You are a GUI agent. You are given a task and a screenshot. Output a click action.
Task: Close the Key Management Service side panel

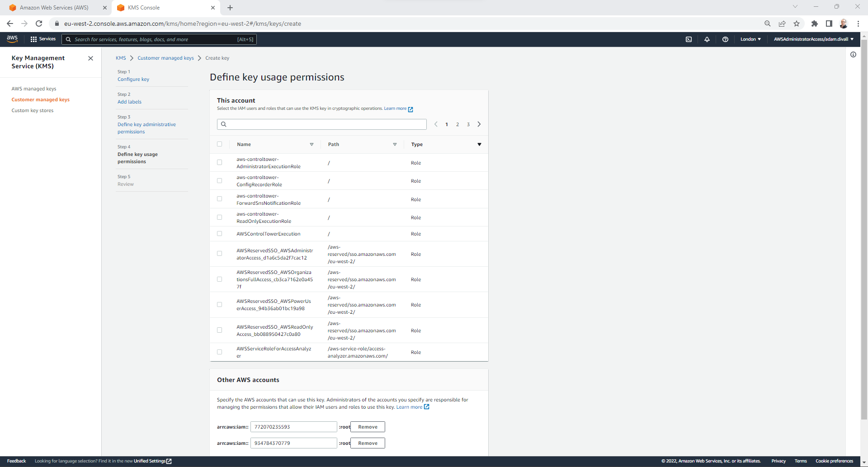pos(90,58)
